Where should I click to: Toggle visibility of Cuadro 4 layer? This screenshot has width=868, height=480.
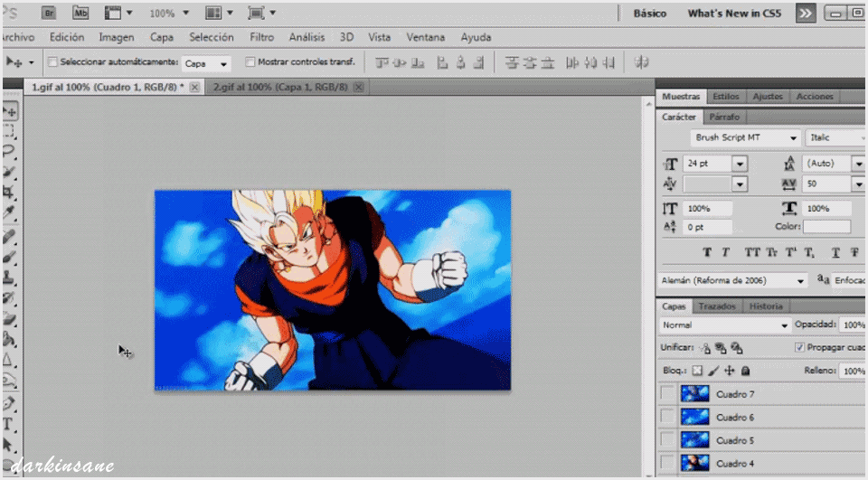[667, 463]
